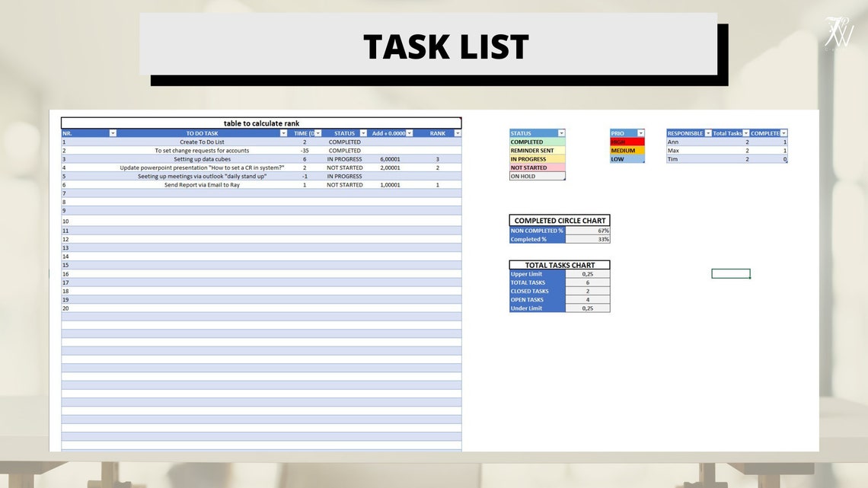Open the COMPLETE column filter dropdown
The height and width of the screenshot is (488, 868).
pyautogui.click(x=783, y=133)
